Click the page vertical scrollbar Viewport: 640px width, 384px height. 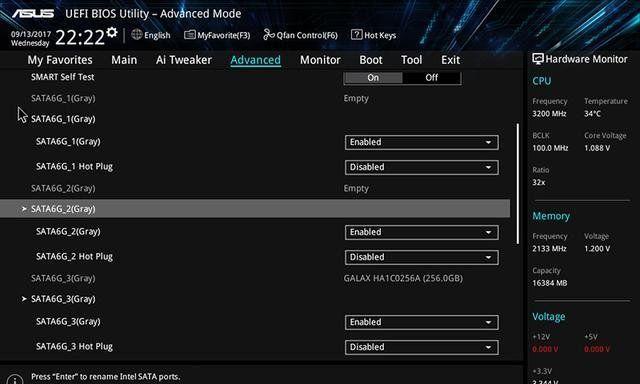point(518,184)
